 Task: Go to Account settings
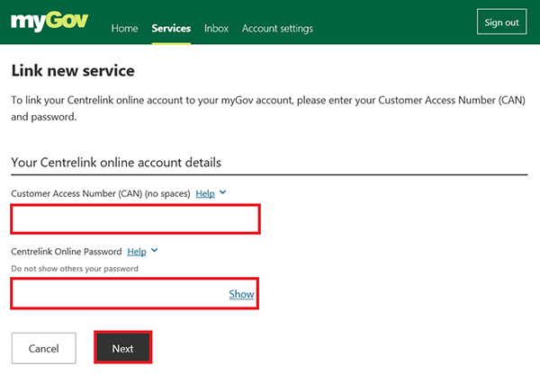(x=277, y=28)
